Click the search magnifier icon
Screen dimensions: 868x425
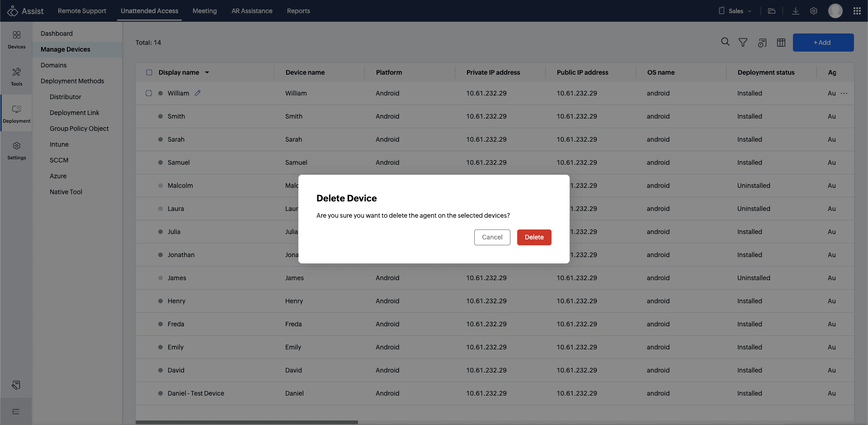click(725, 42)
